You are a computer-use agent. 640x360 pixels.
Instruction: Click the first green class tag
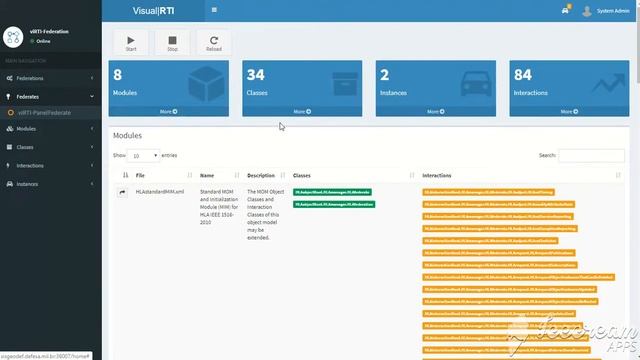[332, 192]
